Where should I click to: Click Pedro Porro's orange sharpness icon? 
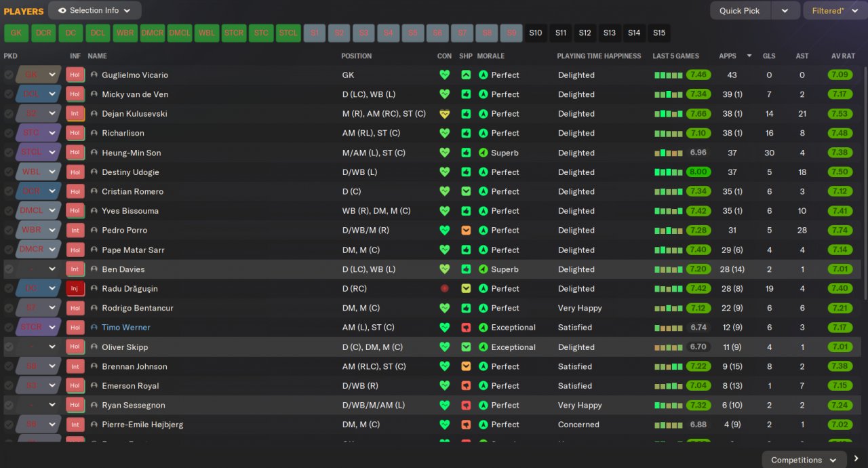[466, 231]
